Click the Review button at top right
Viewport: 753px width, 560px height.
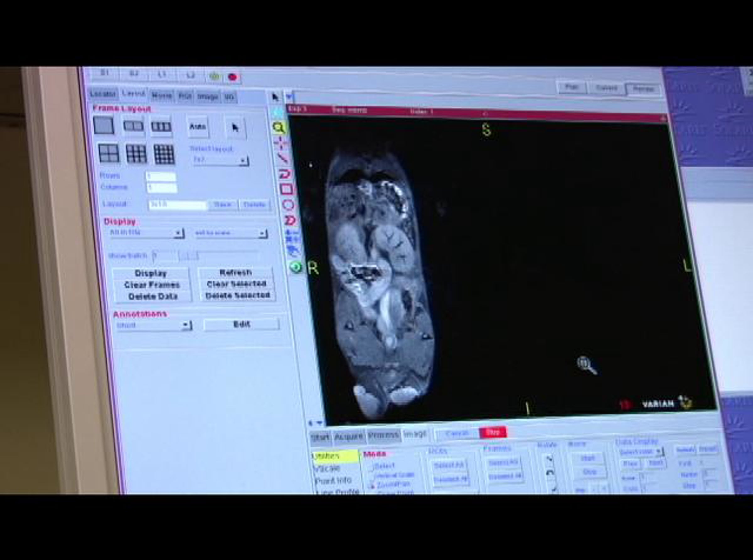[643, 89]
